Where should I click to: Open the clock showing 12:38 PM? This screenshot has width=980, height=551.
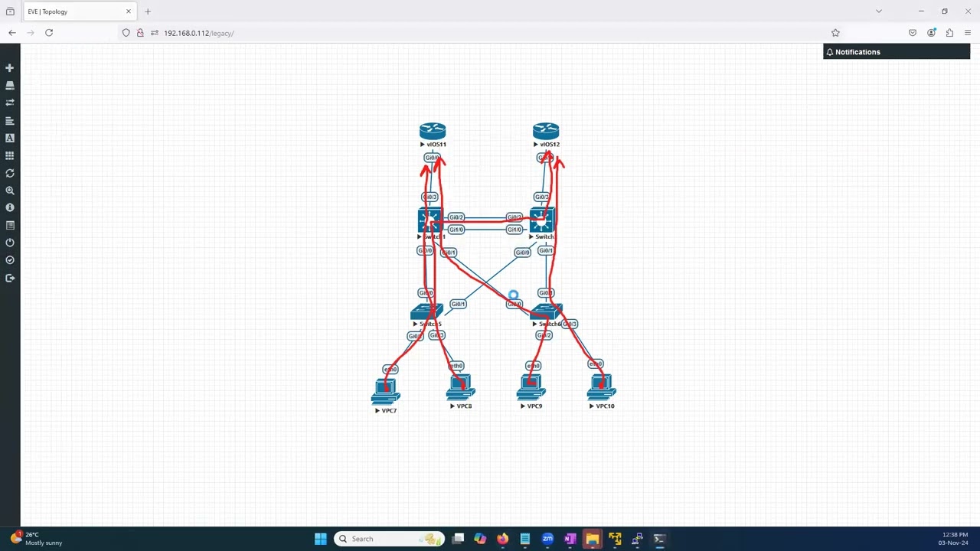coord(955,539)
